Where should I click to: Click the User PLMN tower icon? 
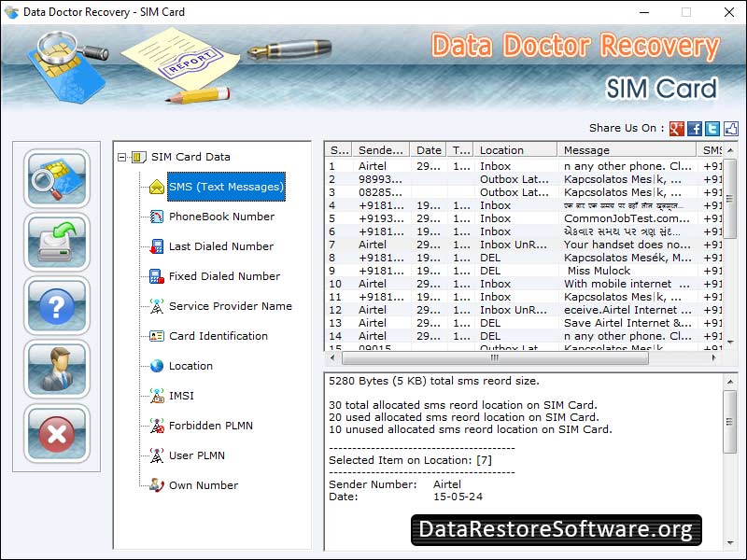[x=156, y=455]
